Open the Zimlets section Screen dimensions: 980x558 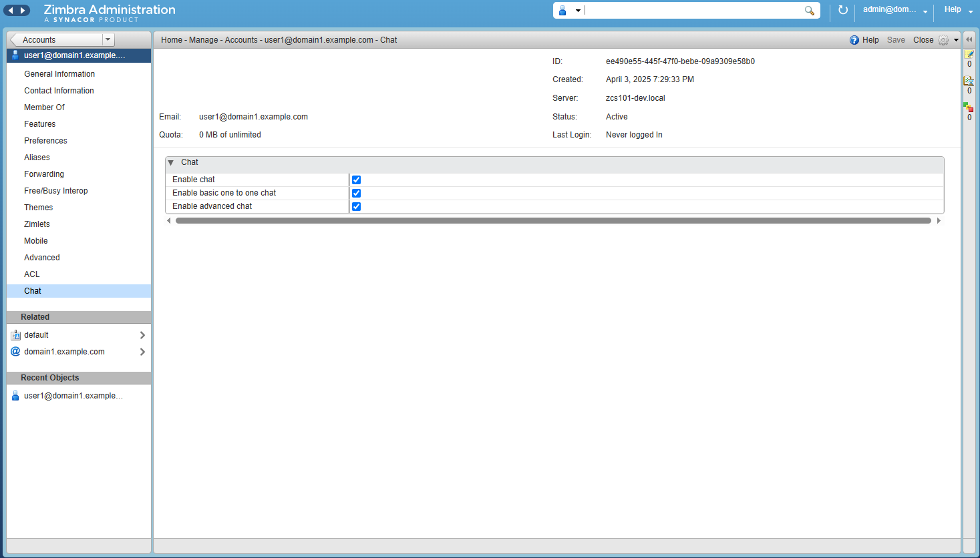coord(37,224)
